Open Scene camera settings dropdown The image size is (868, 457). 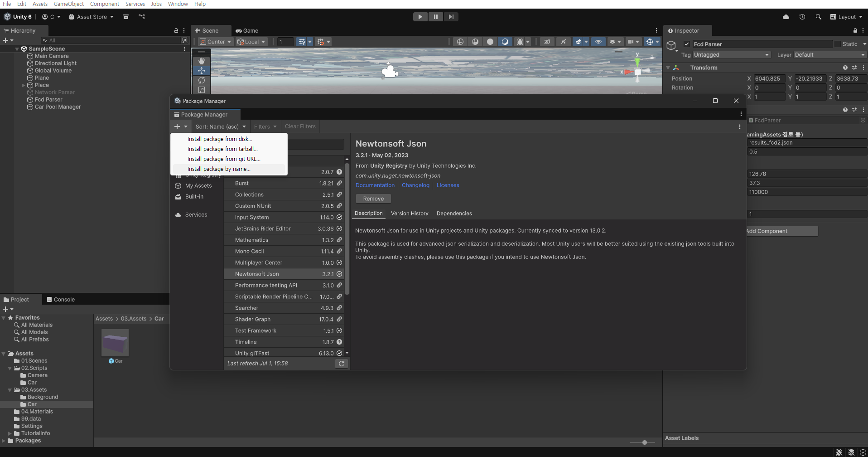[x=633, y=42]
